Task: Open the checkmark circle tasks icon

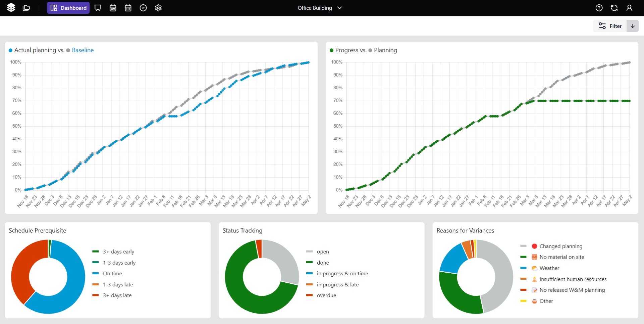Action: [x=143, y=8]
